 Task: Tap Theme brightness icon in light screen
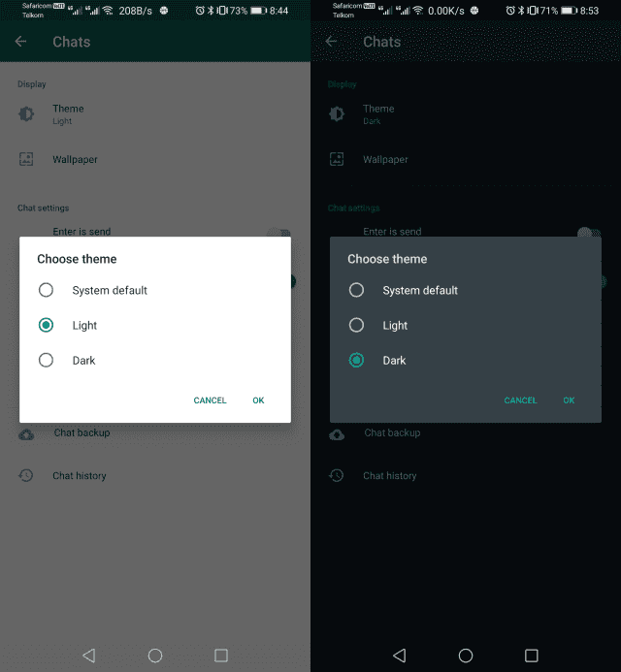[x=26, y=114]
